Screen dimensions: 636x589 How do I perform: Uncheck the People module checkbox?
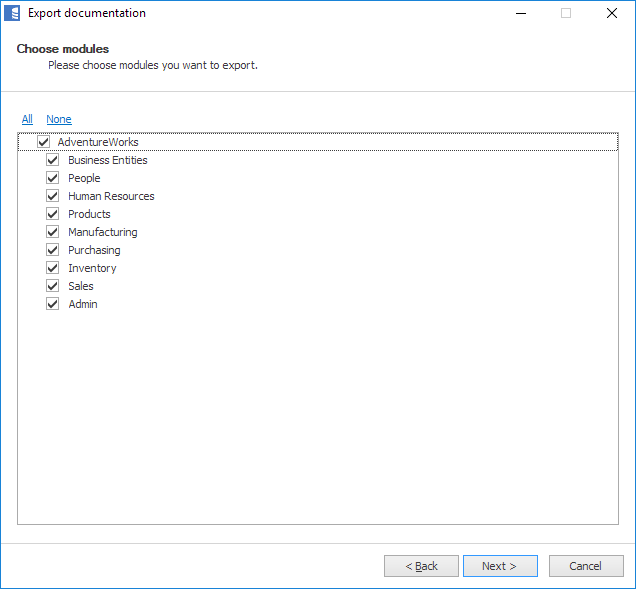53,178
